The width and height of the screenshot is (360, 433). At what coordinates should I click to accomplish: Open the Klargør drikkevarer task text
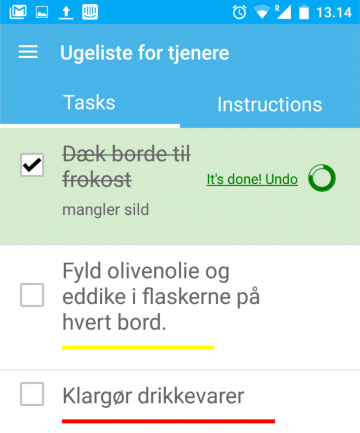153,396
